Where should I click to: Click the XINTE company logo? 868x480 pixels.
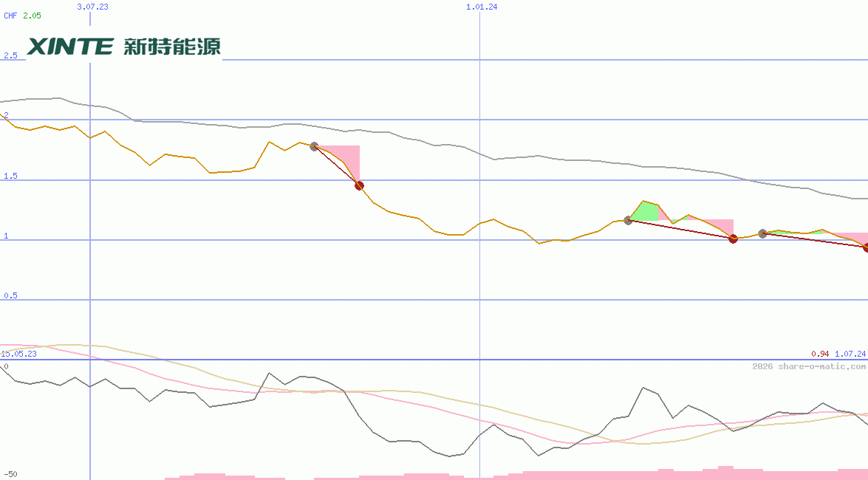click(x=124, y=47)
